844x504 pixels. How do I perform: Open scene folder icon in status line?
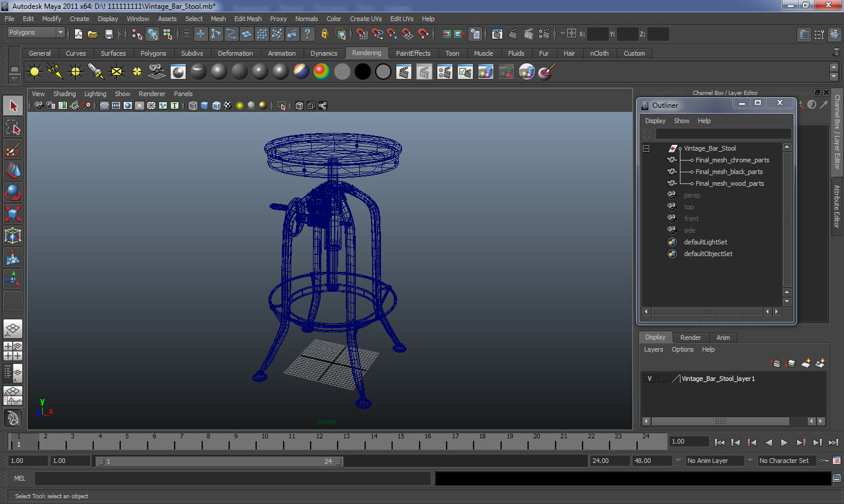93,34
